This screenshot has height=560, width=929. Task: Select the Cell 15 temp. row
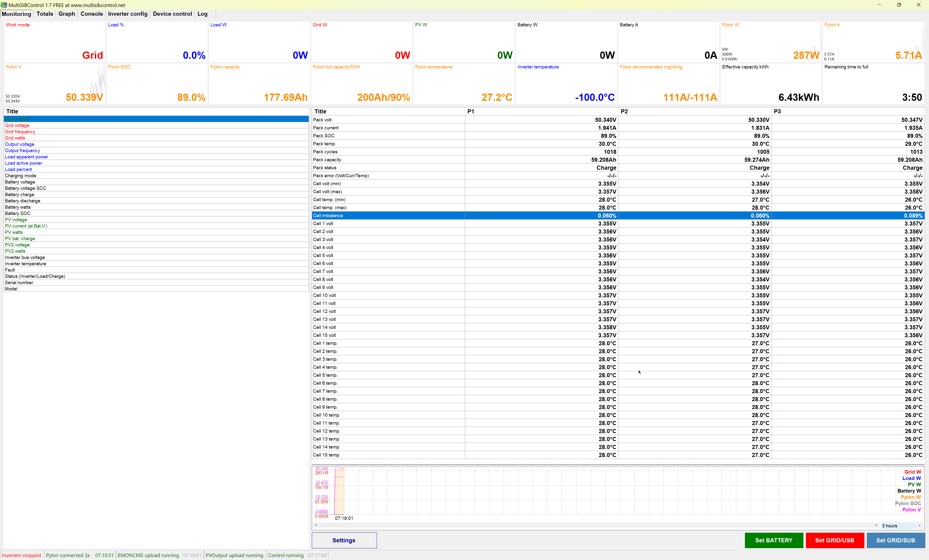(x=618, y=455)
